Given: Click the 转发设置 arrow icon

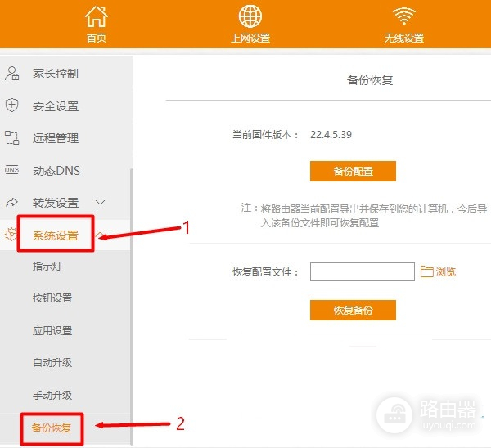Looking at the screenshot, I should 12,203.
